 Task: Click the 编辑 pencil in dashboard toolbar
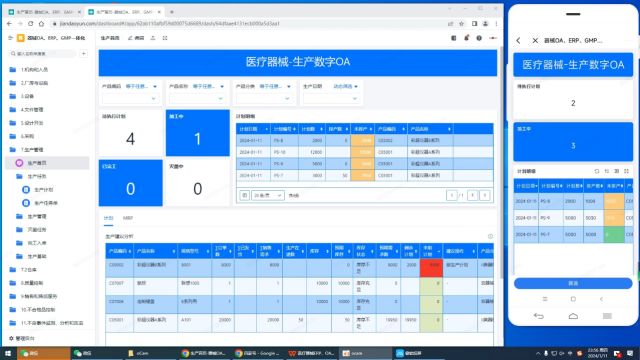coord(136,38)
